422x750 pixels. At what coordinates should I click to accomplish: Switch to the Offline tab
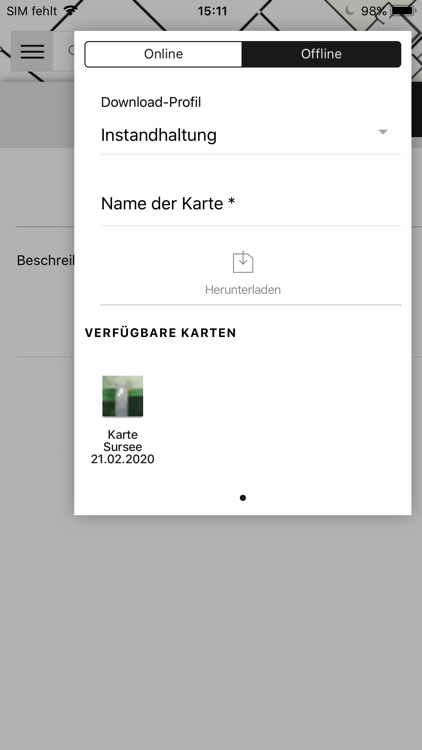point(322,54)
